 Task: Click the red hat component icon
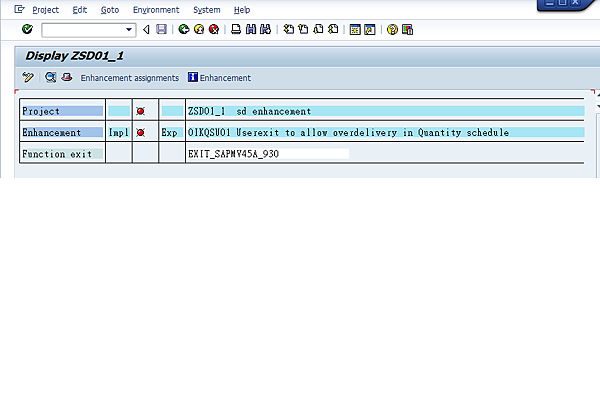click(x=67, y=77)
